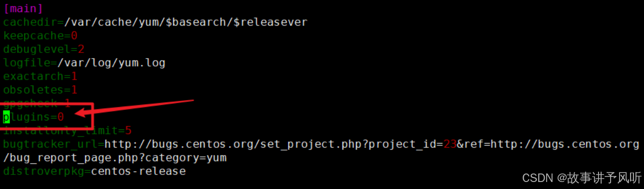Viewport: 644px width, 189px height.
Task: Click the exactarch value 1
Action: pos(74,76)
